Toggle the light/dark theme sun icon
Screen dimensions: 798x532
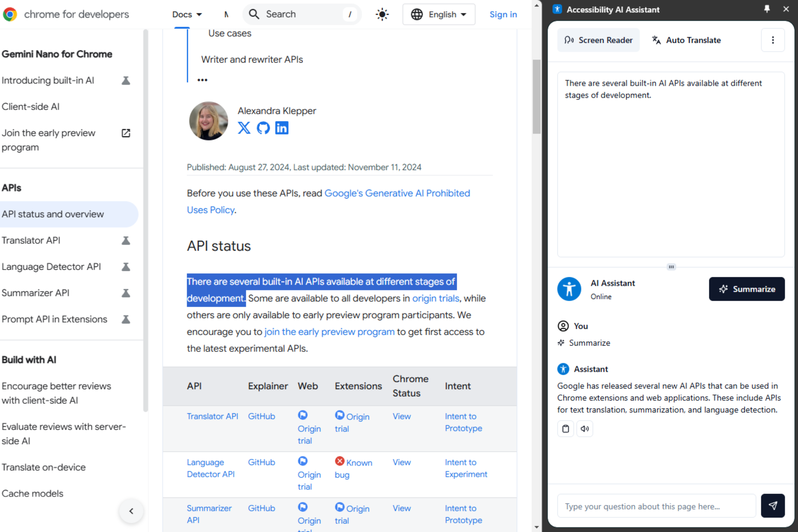382,14
